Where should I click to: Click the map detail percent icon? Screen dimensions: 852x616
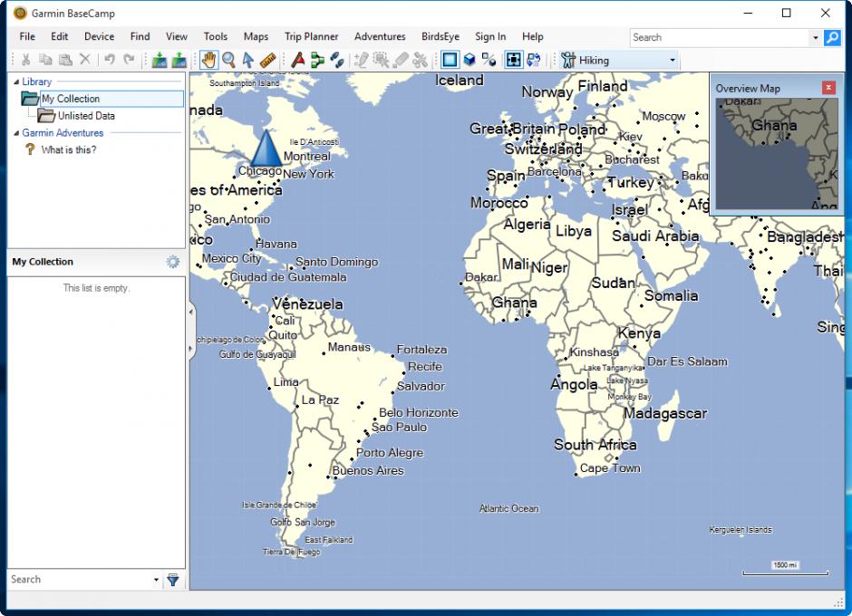tap(489, 60)
